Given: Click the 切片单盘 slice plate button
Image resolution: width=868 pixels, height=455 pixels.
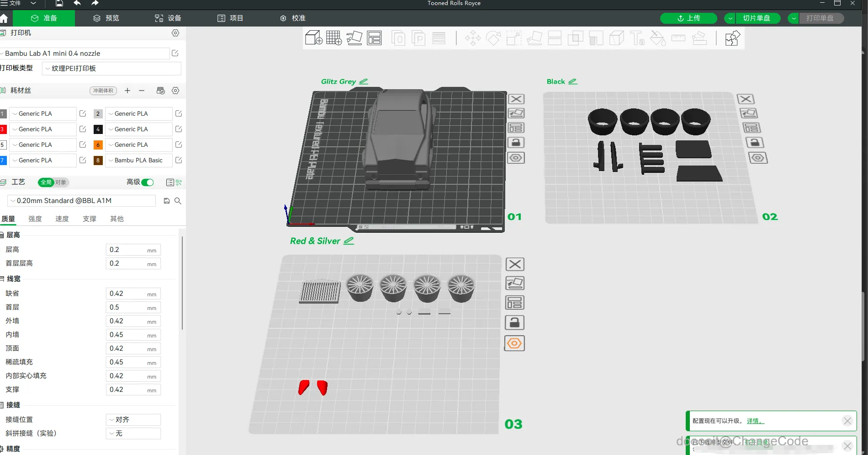Looking at the screenshot, I should 757,18.
